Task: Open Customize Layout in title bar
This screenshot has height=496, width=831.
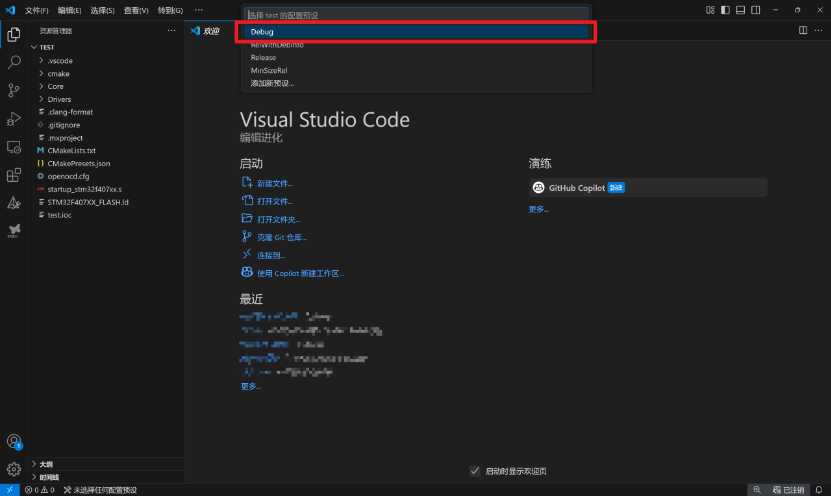Action: tap(710, 10)
